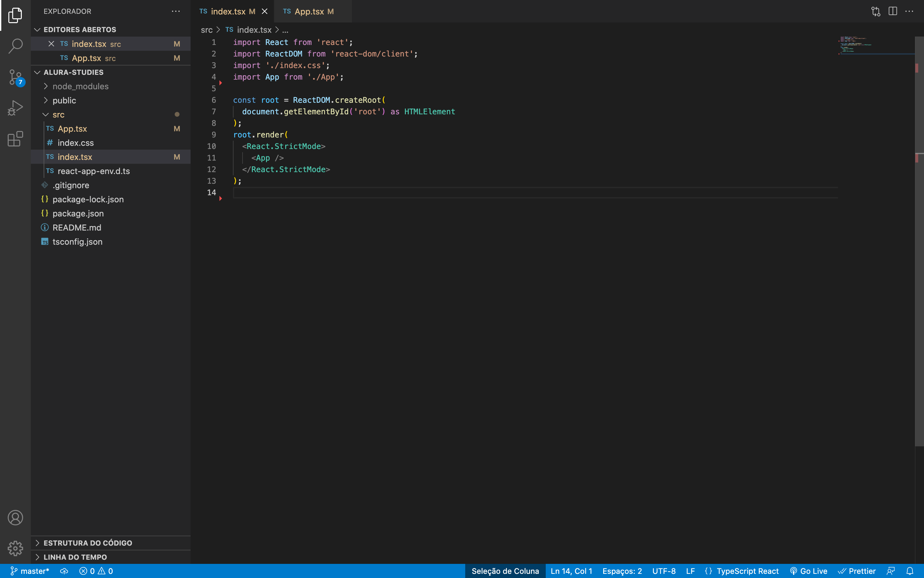
Task: Close the index.tsx editor tab
Action: tap(265, 12)
